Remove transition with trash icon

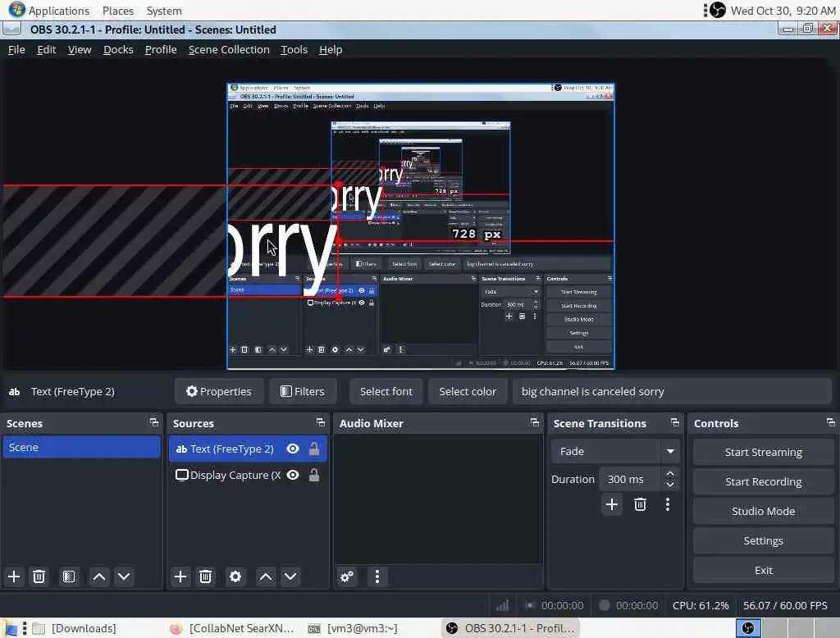[640, 504]
